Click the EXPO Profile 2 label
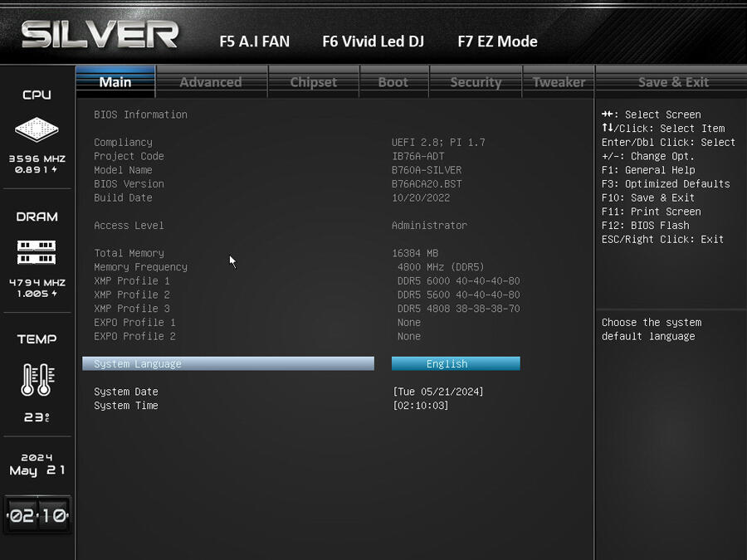Viewport: 747px width, 560px height. click(x=134, y=336)
